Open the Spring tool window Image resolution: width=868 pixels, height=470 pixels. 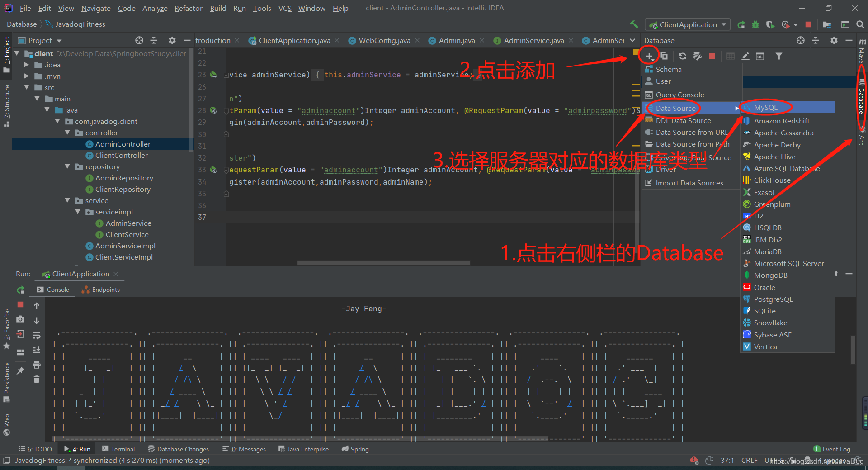(355, 449)
